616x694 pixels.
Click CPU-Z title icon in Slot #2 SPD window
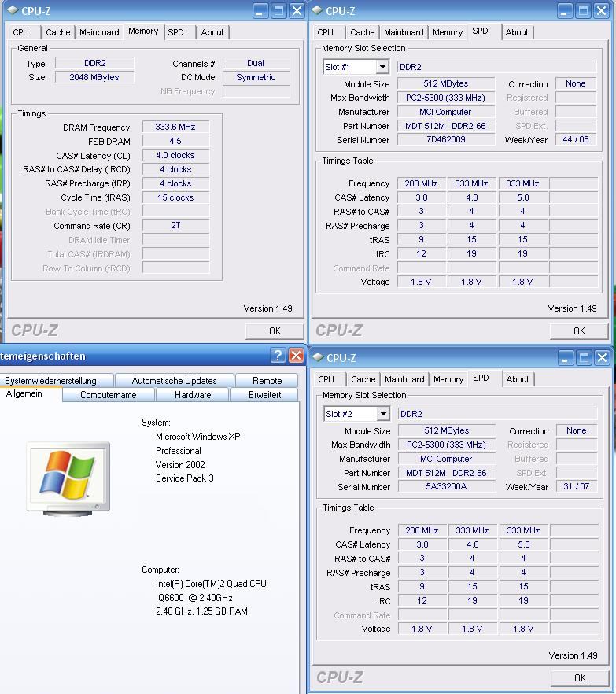click(x=318, y=357)
